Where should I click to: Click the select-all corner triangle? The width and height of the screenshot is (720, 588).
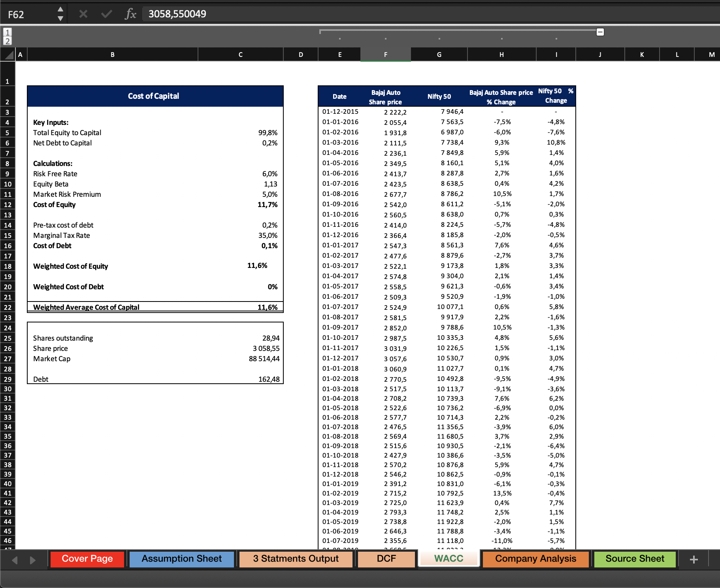[x=8, y=55]
